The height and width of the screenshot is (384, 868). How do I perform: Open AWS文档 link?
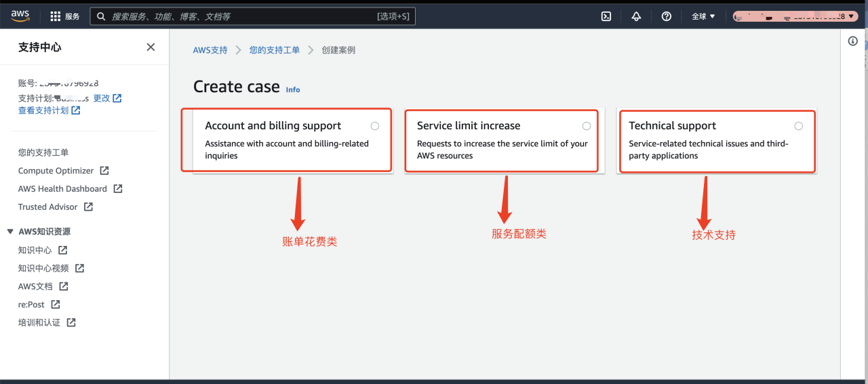(x=36, y=286)
